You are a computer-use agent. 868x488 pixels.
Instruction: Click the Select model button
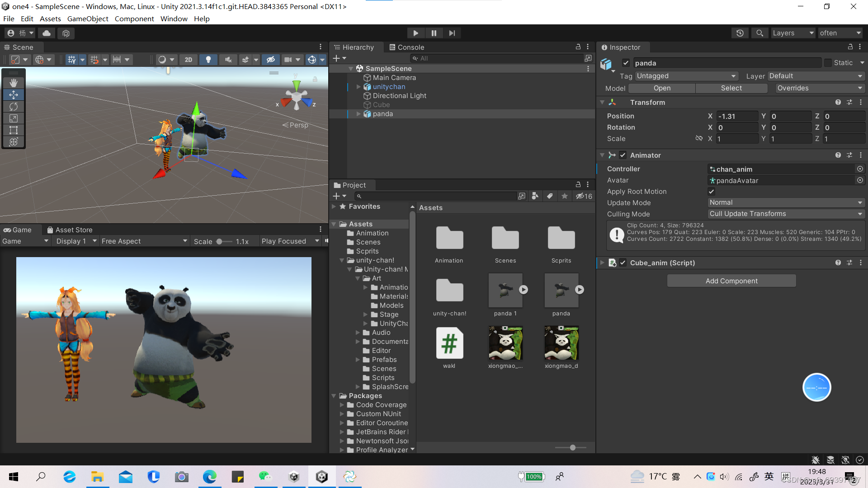coord(731,88)
